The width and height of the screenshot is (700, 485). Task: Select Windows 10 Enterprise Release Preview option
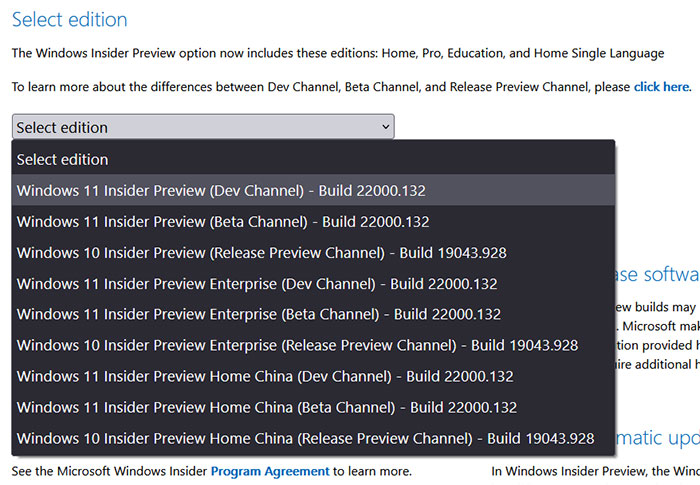pyautogui.click(x=313, y=345)
